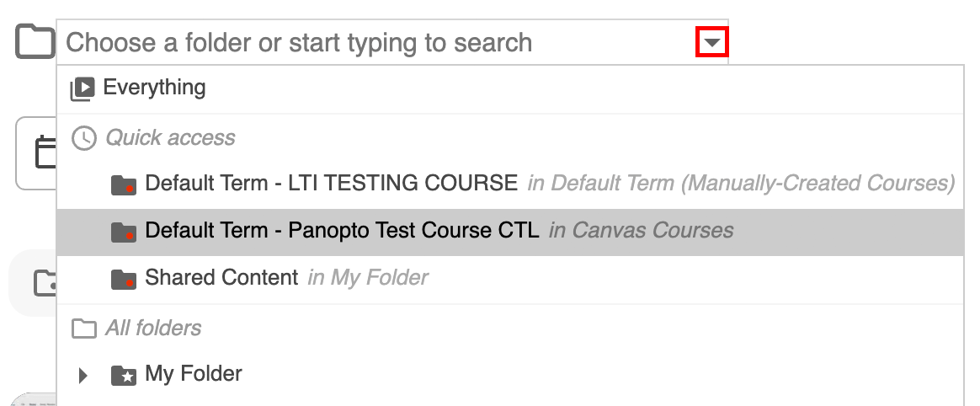Click the Shared Content folder icon
This screenshot has width=980, height=406.
click(124, 279)
